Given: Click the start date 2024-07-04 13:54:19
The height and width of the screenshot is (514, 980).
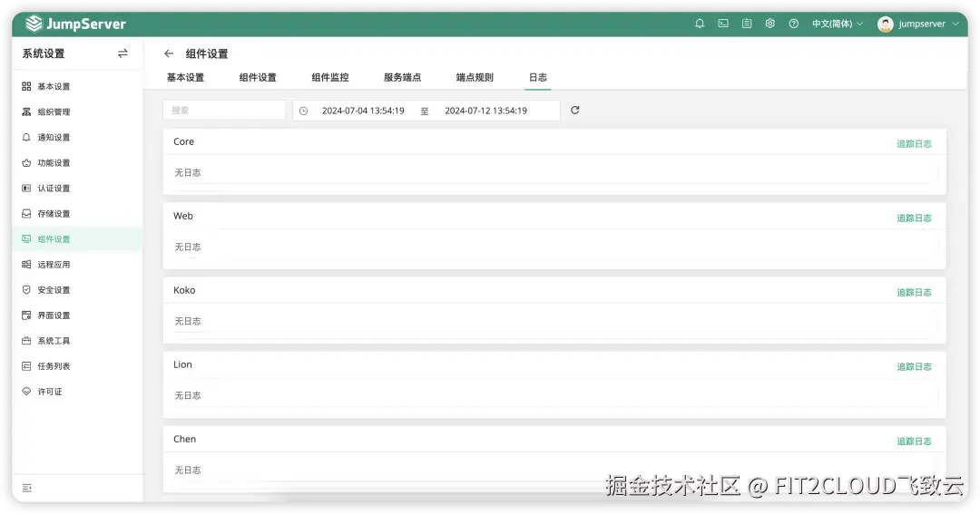Looking at the screenshot, I should 363,111.
